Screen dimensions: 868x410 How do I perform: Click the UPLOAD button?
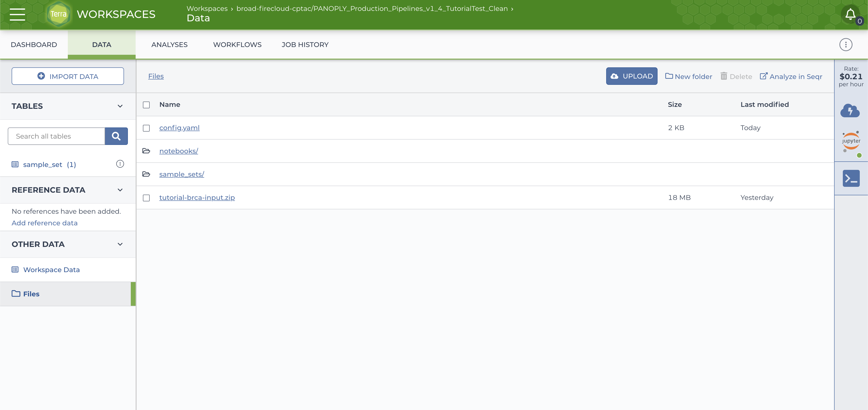tap(631, 76)
